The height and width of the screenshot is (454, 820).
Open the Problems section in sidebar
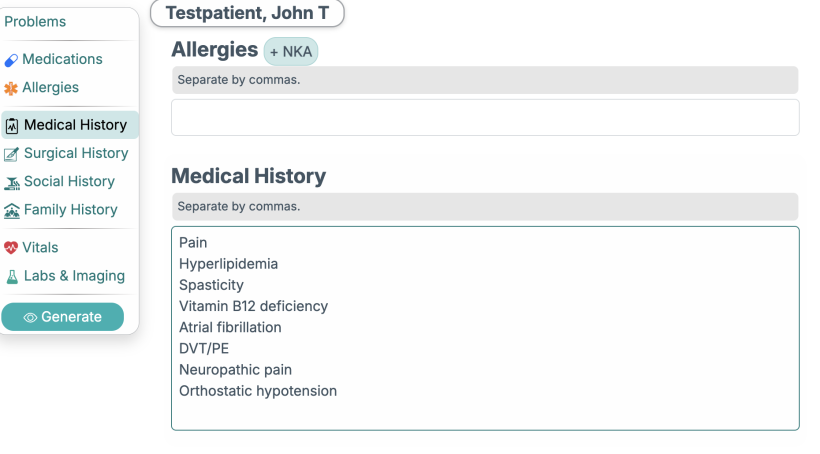click(x=35, y=22)
